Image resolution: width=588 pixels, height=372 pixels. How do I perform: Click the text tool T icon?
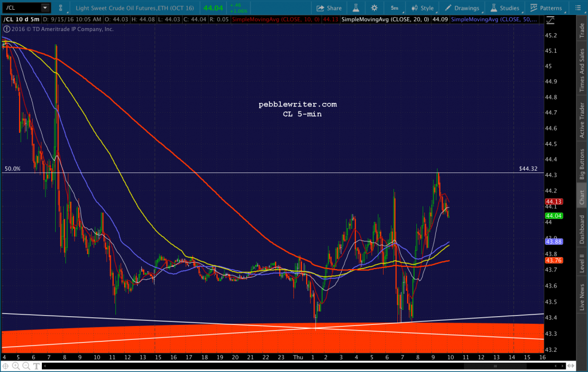pyautogui.click(x=36, y=366)
